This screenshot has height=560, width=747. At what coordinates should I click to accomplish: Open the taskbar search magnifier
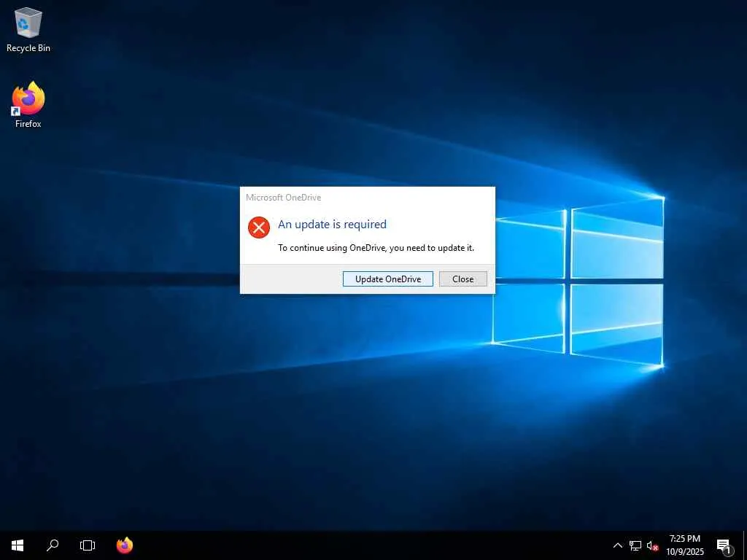53,545
